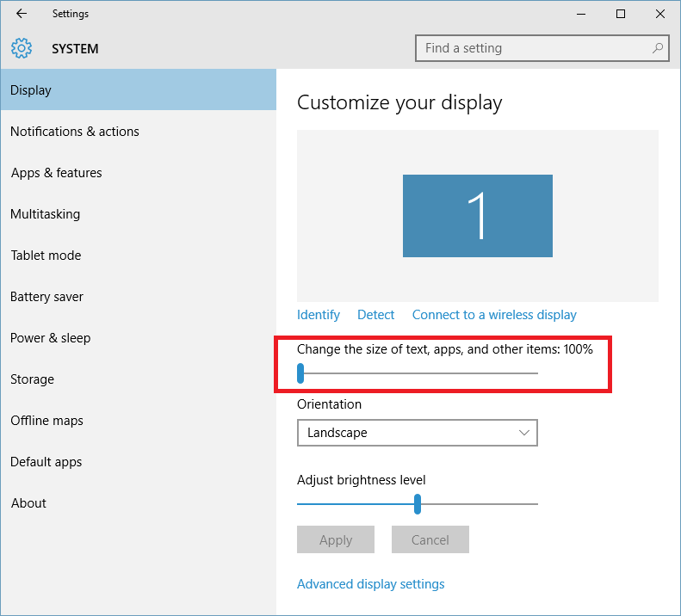This screenshot has width=681, height=616.
Task: Click the Detect link
Action: pyautogui.click(x=375, y=315)
